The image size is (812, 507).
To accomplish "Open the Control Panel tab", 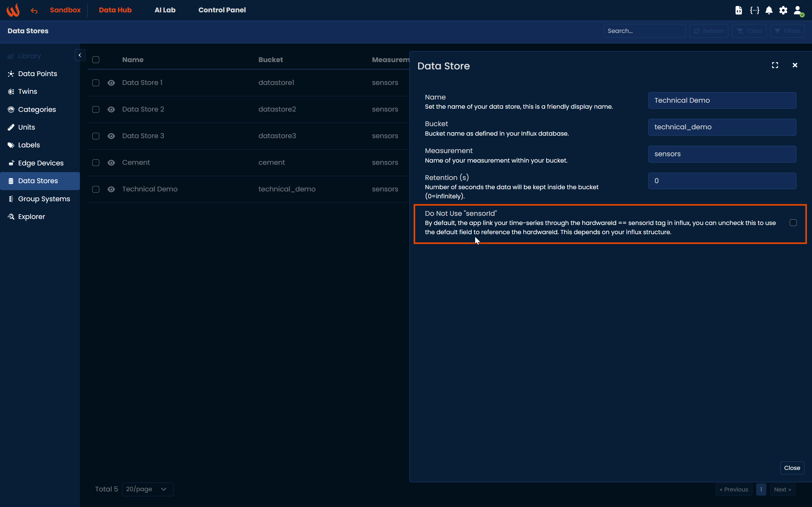I will point(222,10).
